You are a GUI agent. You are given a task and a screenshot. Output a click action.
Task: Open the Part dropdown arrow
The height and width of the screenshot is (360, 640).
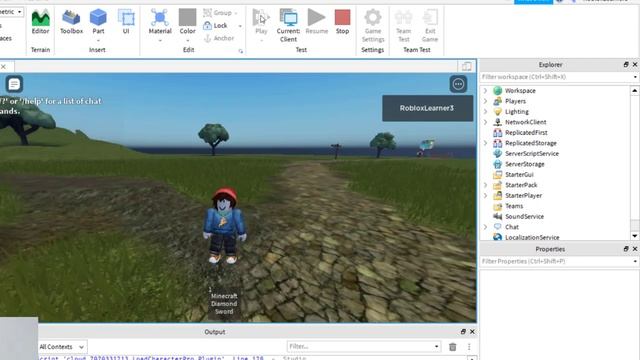[98, 40]
